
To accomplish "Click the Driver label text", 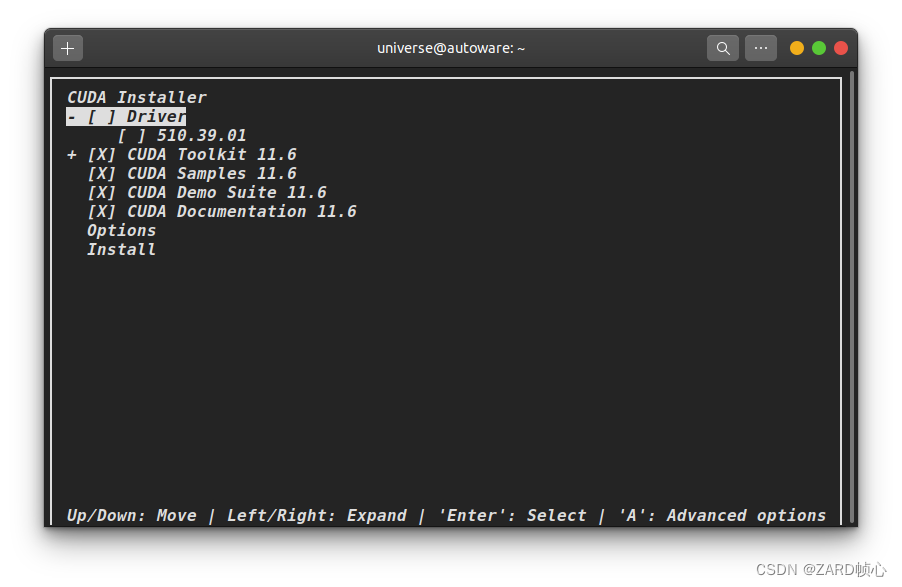I will 156,116.
